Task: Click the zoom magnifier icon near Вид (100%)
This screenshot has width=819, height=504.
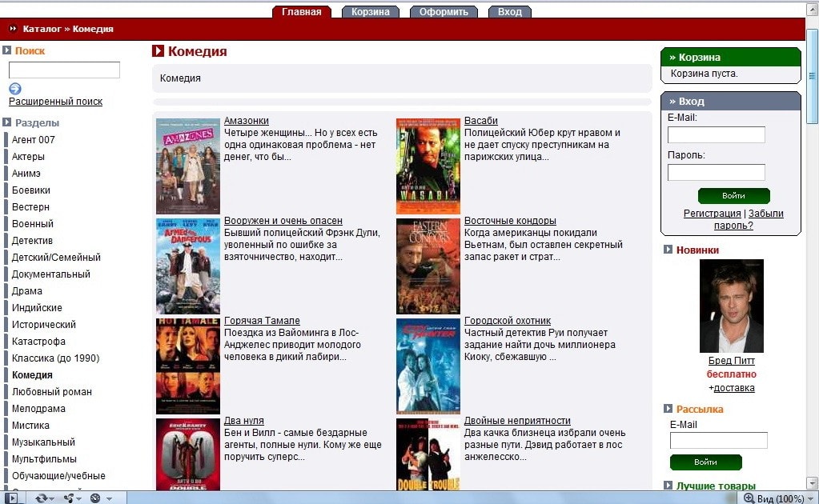Action: [749, 498]
